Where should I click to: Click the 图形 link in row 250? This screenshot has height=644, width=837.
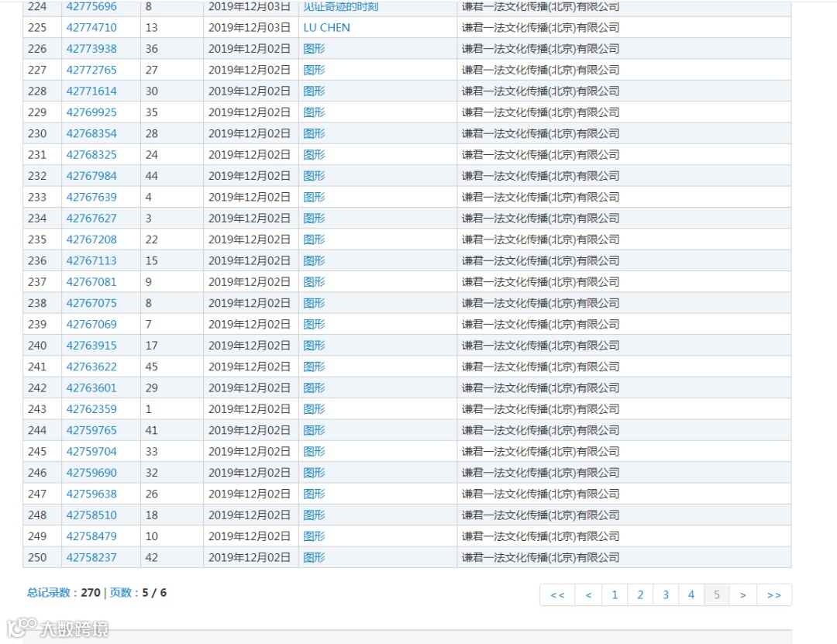[314, 557]
